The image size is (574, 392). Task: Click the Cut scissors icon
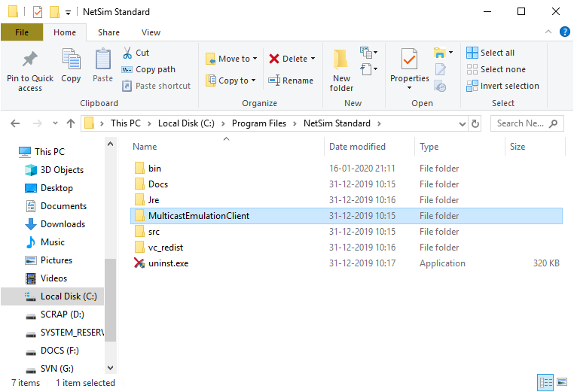point(127,53)
